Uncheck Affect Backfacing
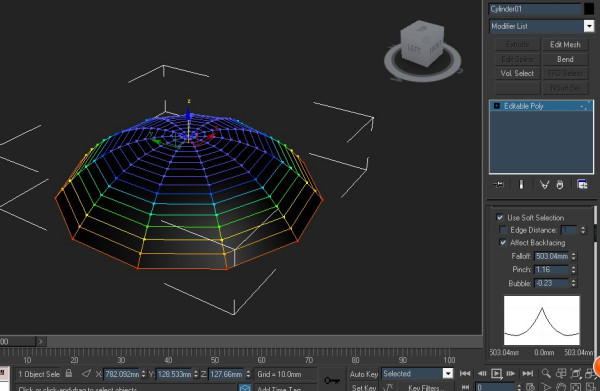This screenshot has height=391, width=600. (x=503, y=243)
